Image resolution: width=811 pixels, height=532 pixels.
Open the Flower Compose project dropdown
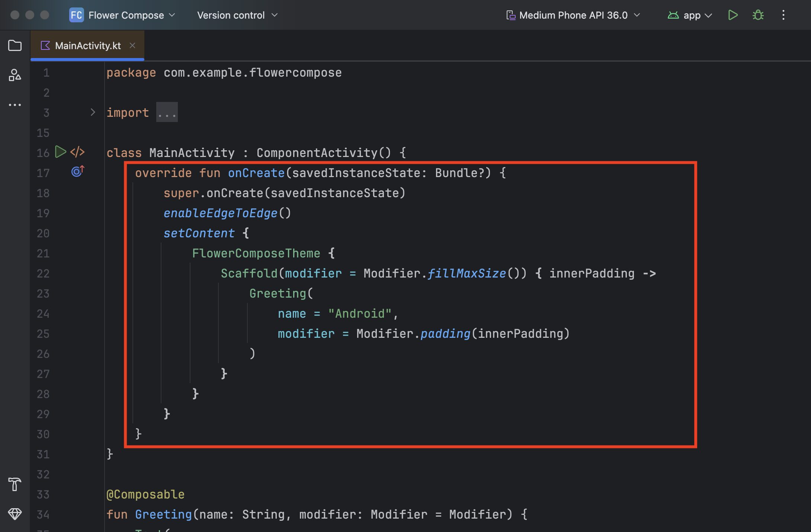pyautogui.click(x=132, y=15)
